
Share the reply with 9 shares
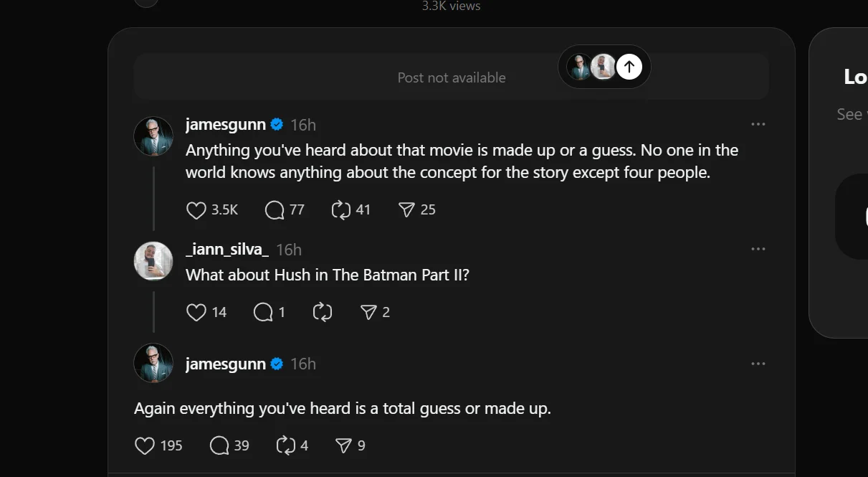click(x=344, y=445)
